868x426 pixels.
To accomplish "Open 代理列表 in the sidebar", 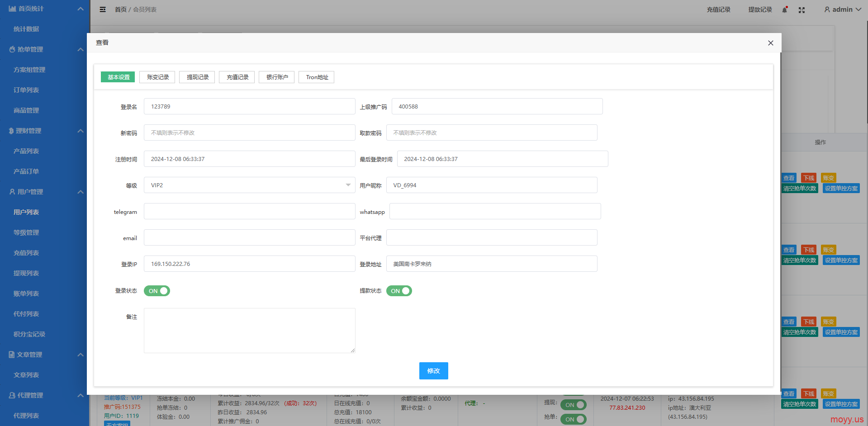I will pyautogui.click(x=26, y=416).
